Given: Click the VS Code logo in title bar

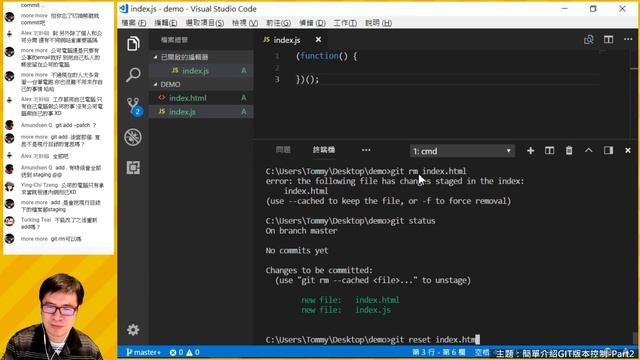Looking at the screenshot, I should click(124, 9).
